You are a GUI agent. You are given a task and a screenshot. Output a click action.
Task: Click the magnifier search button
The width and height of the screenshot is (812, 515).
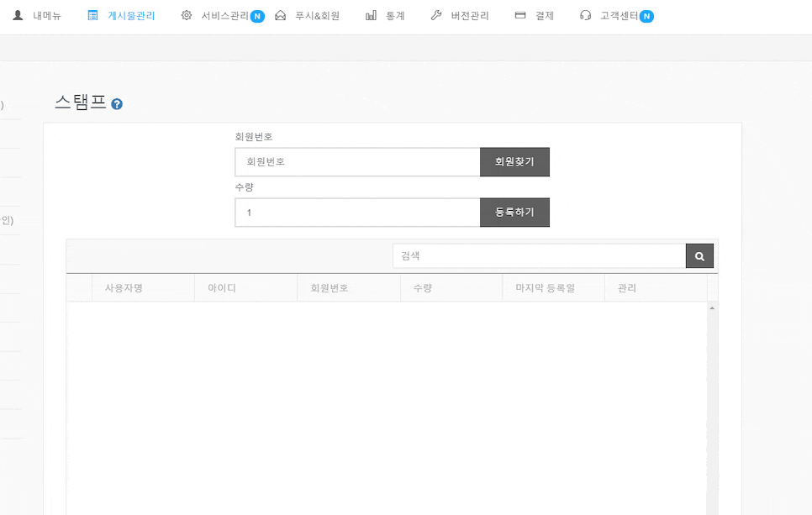[x=699, y=256]
